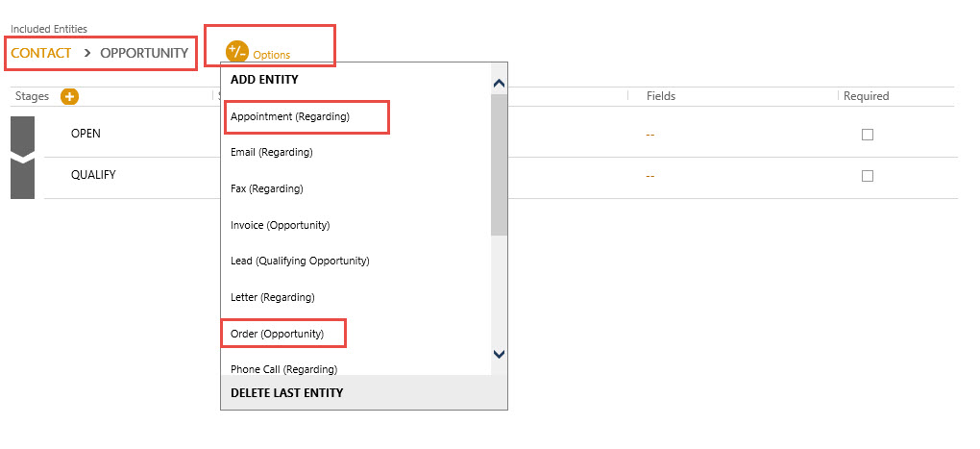Select the OPPORTUNITY entity in breadcrumb
This screenshot has width=980, height=449.
point(144,53)
